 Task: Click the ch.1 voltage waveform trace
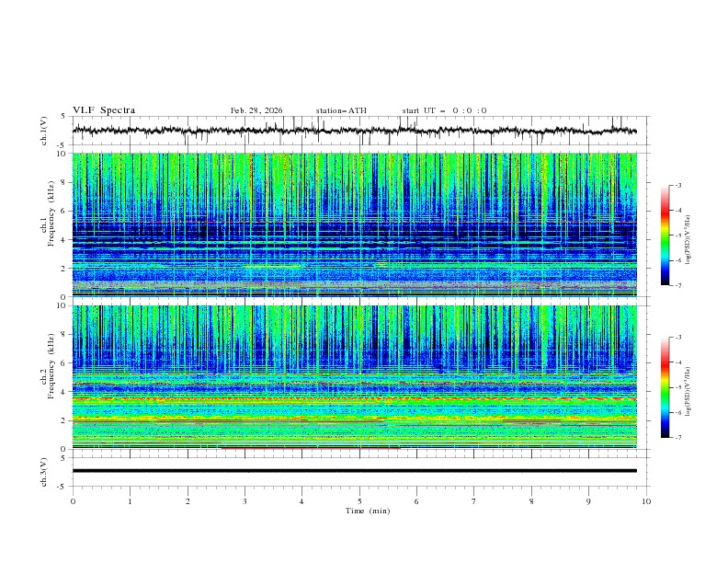355,131
